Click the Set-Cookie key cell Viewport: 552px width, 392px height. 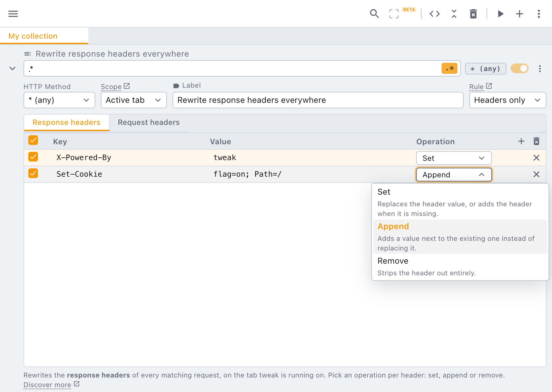point(79,174)
